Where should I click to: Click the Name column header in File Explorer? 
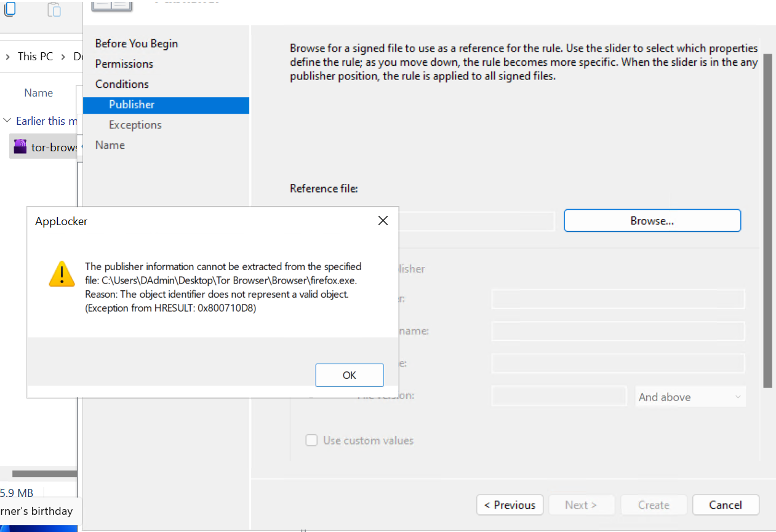click(x=38, y=92)
